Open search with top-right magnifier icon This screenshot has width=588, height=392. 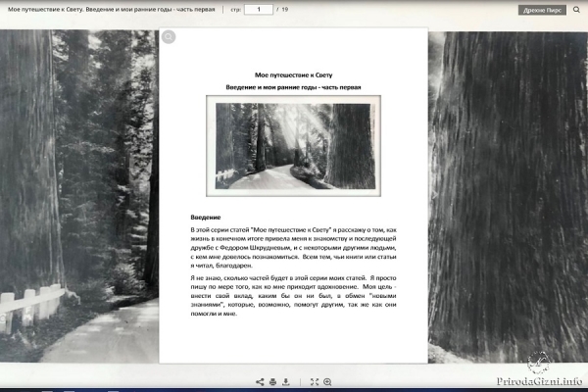[576, 10]
